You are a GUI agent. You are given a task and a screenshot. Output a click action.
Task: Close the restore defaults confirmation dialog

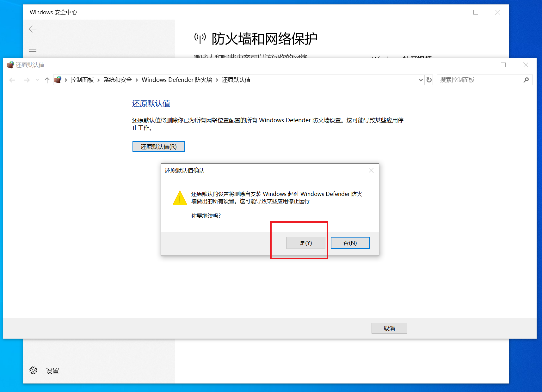point(371,171)
